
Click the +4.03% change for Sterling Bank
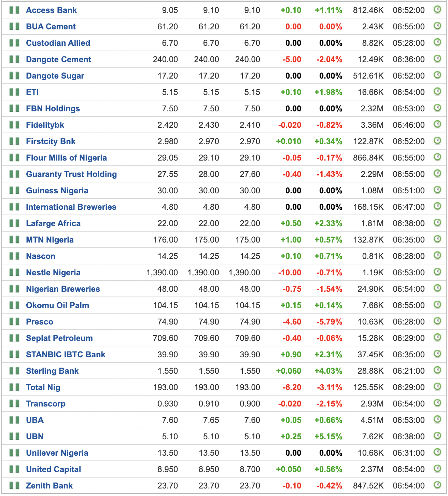328,371
